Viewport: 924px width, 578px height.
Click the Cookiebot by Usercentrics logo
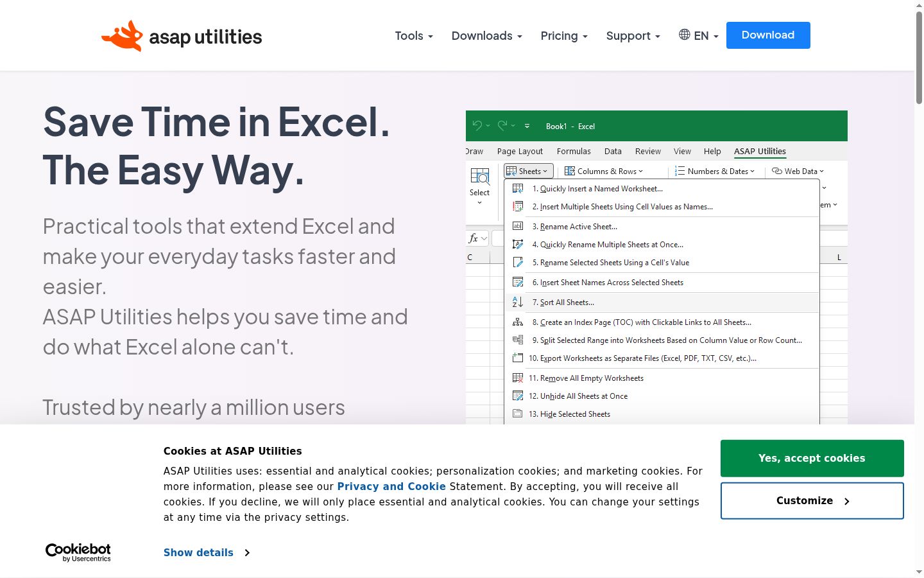78,552
